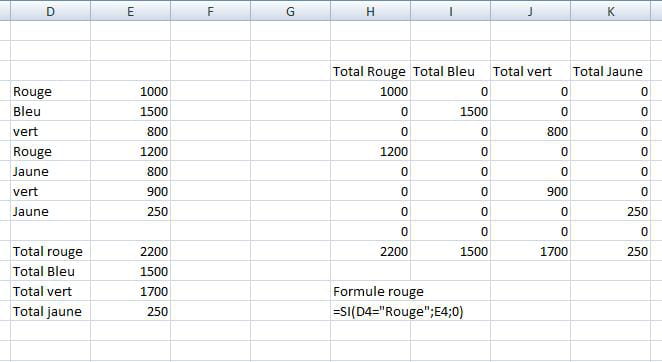
Task: Select column K header
Action: point(610,11)
